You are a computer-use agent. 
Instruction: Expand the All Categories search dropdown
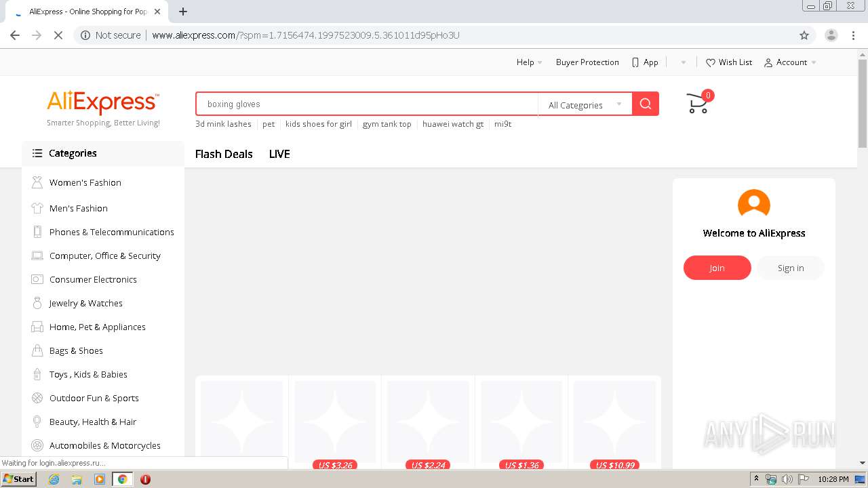[x=585, y=104]
